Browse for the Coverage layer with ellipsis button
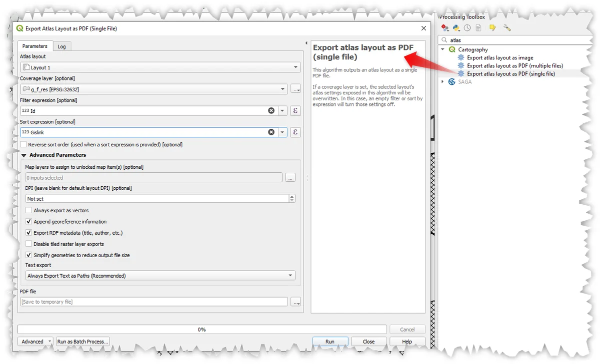Screen dimensions: 600x364 [295, 89]
